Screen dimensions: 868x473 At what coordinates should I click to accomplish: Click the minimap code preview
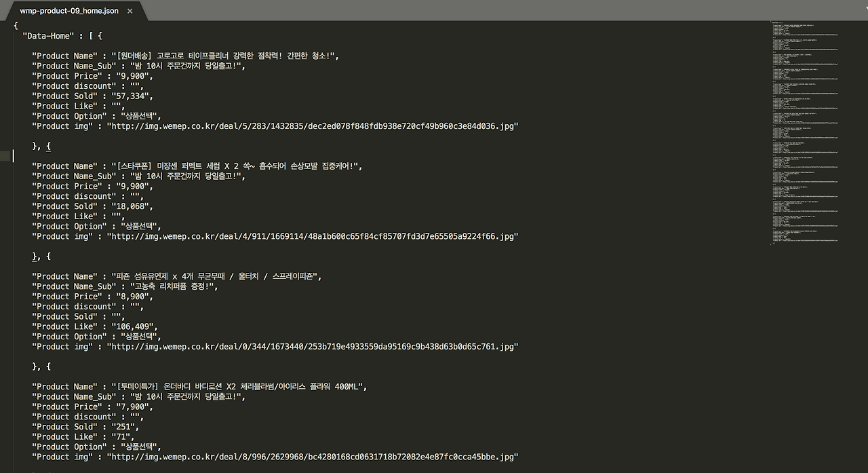click(805, 132)
